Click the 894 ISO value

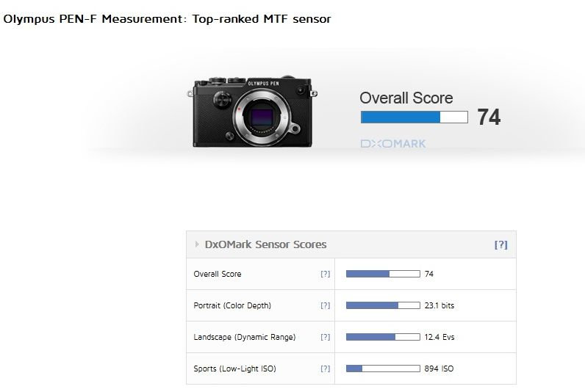pyautogui.click(x=439, y=369)
